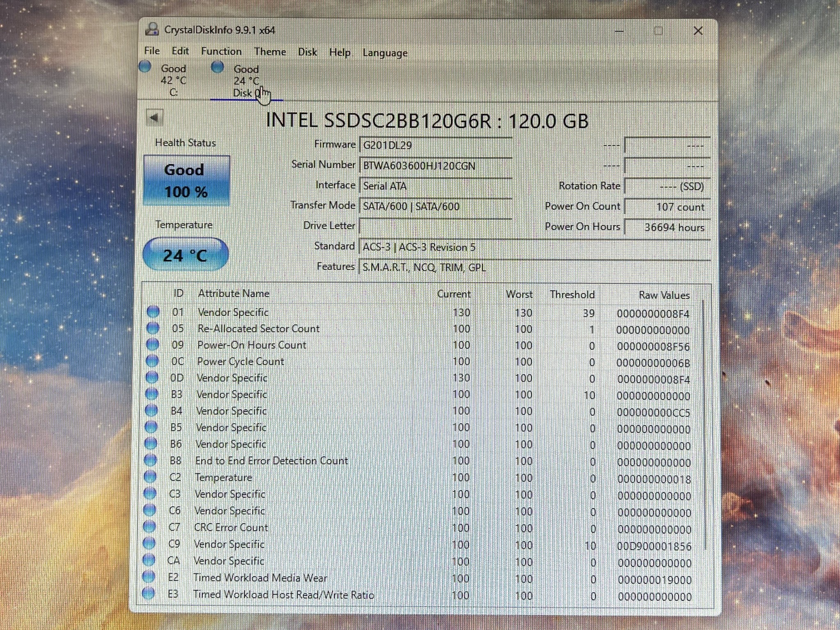Click the Serial Number field

tap(436, 166)
